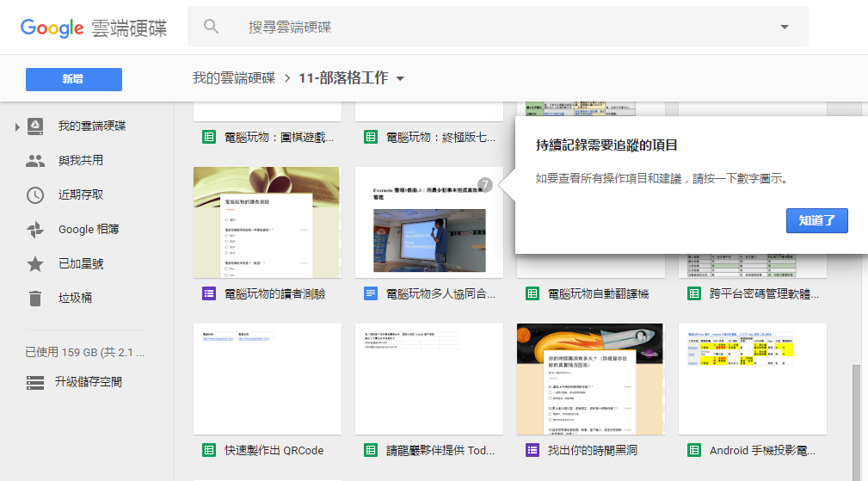
Task: Select file name 找出你的時間黑洞
Action: tap(593, 451)
